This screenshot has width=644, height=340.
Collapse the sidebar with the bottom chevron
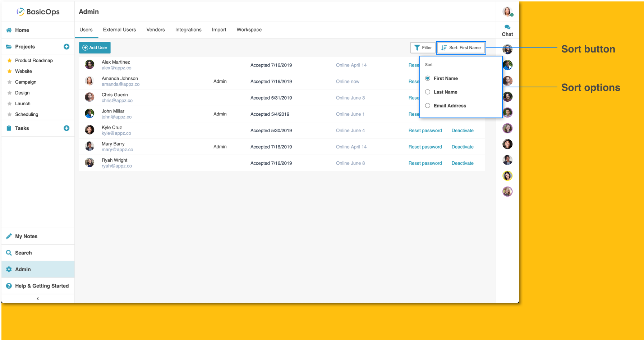[x=38, y=299]
